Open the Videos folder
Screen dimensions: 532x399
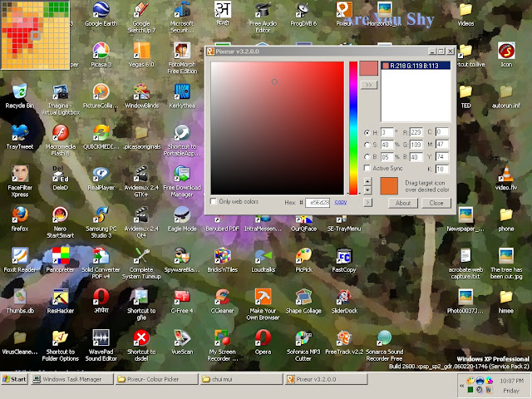point(465,15)
